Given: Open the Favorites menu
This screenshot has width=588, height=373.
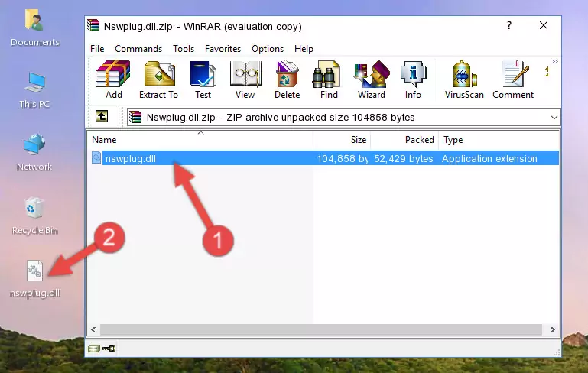Looking at the screenshot, I should (223, 49).
